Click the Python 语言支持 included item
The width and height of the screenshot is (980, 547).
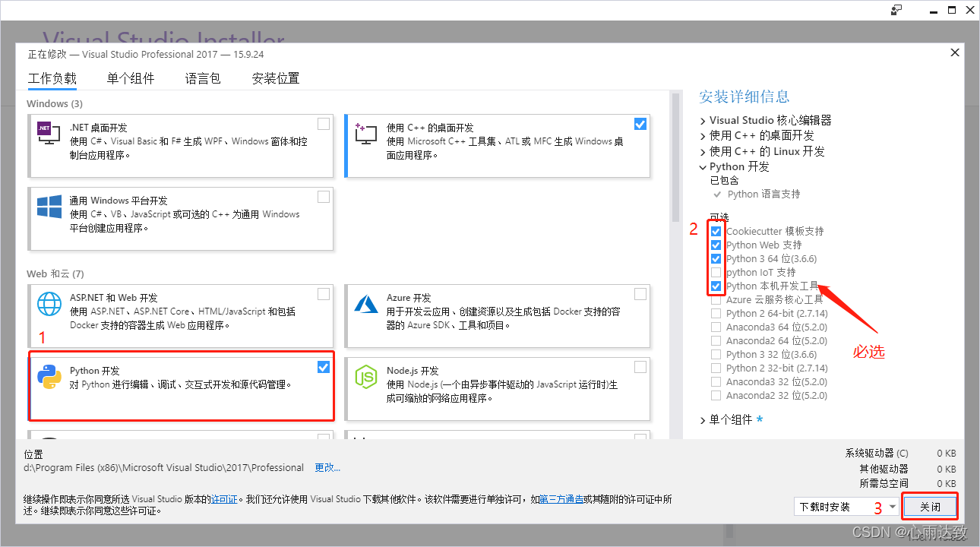click(763, 194)
